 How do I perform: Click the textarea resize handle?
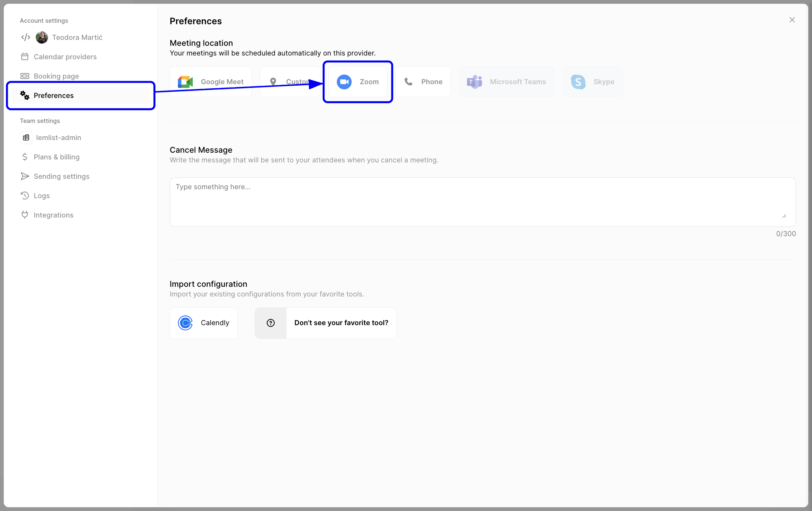(784, 216)
